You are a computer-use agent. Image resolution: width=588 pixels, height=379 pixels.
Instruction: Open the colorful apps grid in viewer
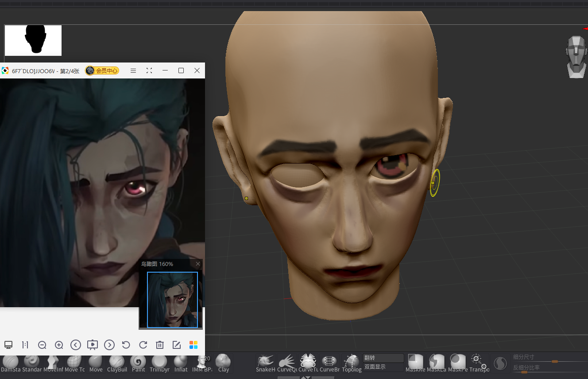click(193, 345)
